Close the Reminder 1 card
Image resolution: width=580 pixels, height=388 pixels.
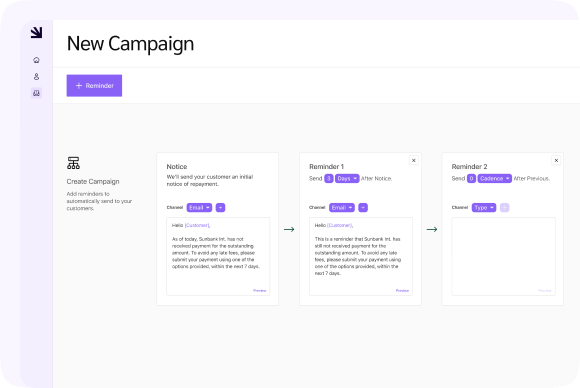[x=414, y=160]
